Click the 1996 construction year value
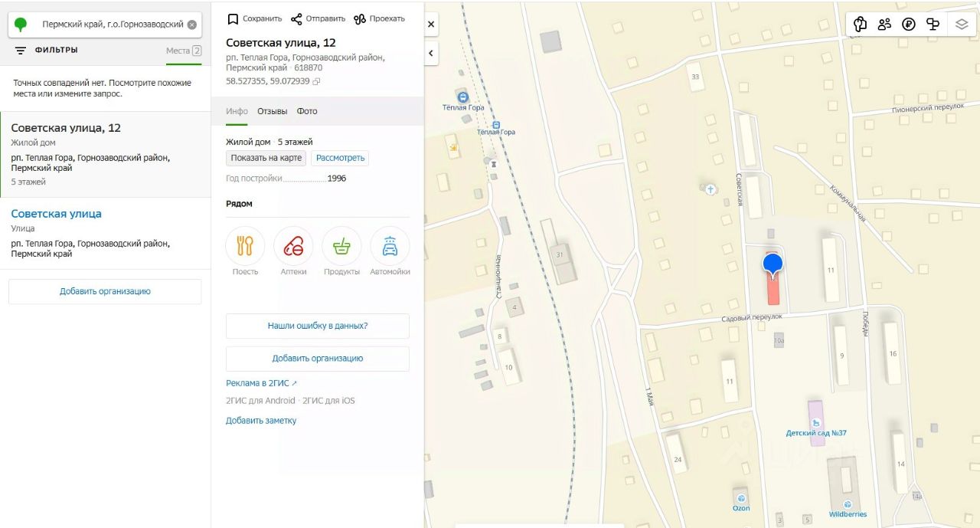The image size is (980, 528). [x=337, y=179]
